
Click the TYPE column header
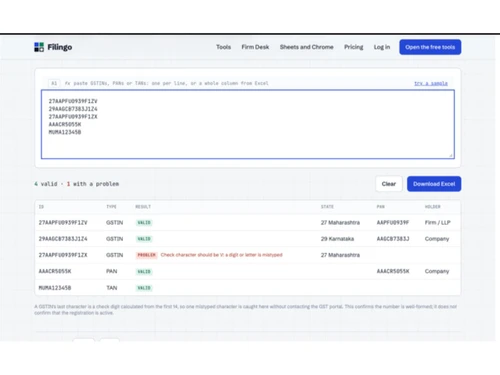111,207
